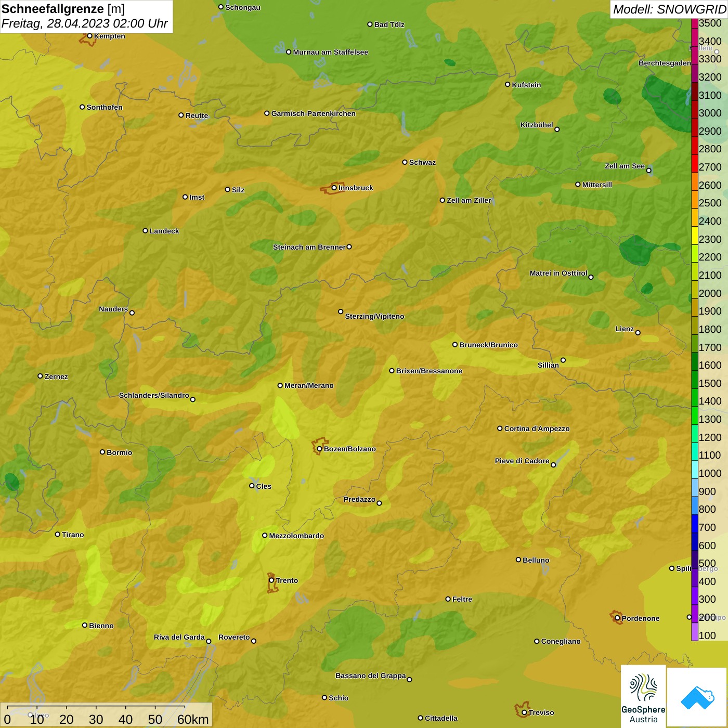
Task: Click the Tirano location marker dot
Action: point(58,534)
